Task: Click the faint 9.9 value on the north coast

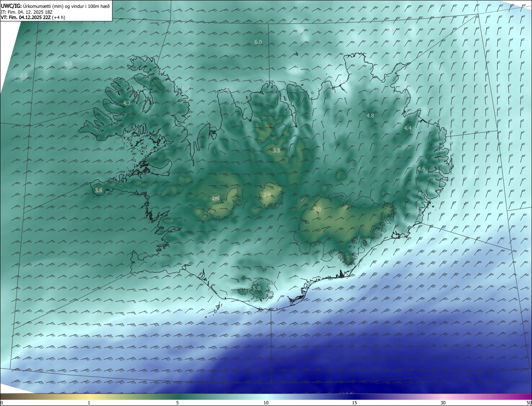Action: (x=342, y=82)
